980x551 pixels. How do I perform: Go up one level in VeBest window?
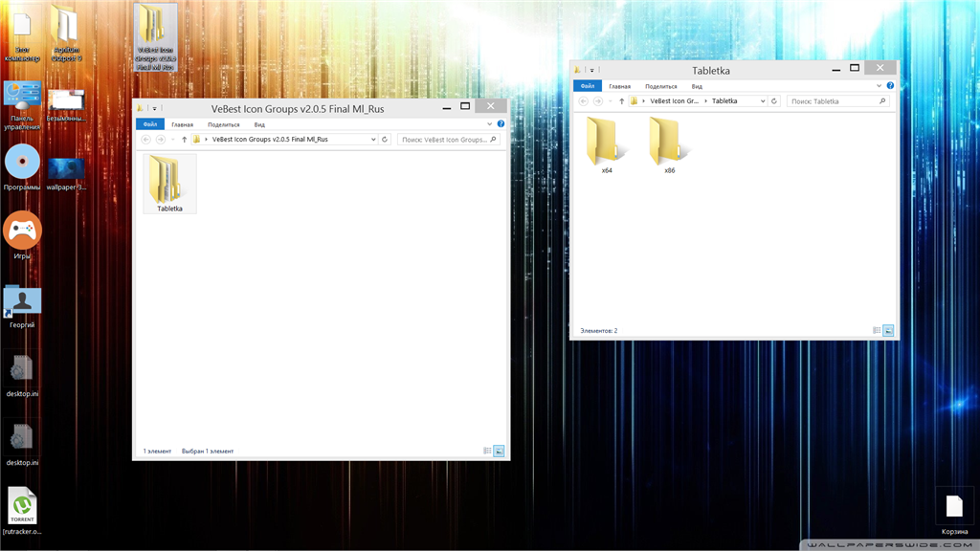[x=184, y=140]
